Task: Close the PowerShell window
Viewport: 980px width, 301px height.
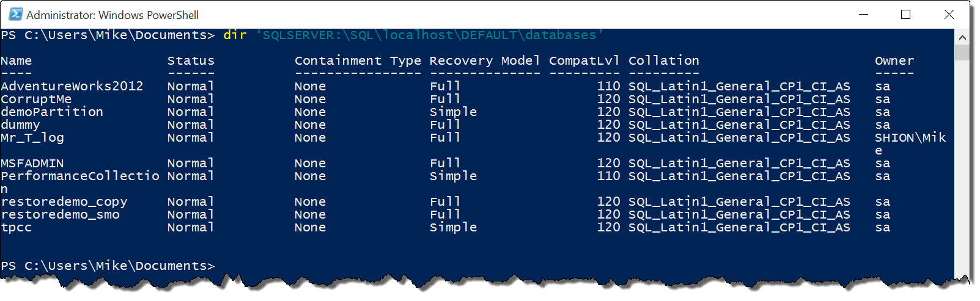Action: (949, 14)
